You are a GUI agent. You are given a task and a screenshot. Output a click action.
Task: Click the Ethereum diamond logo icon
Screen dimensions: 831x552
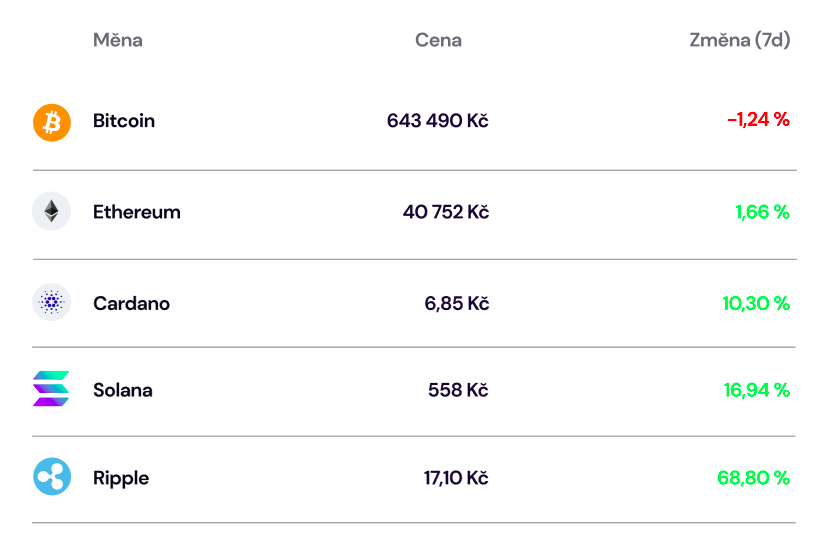pyautogui.click(x=51, y=211)
